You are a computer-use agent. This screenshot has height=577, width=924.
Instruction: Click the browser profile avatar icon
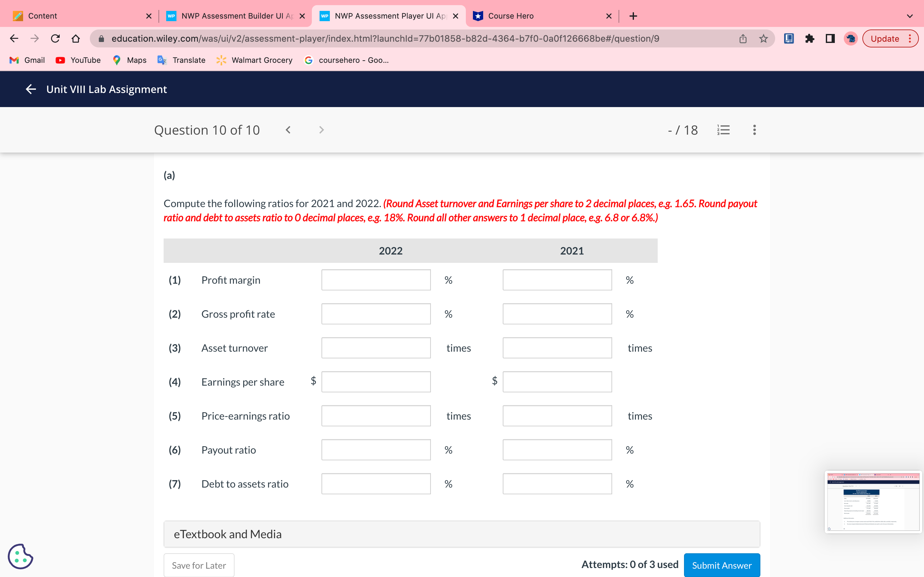pyautogui.click(x=850, y=38)
